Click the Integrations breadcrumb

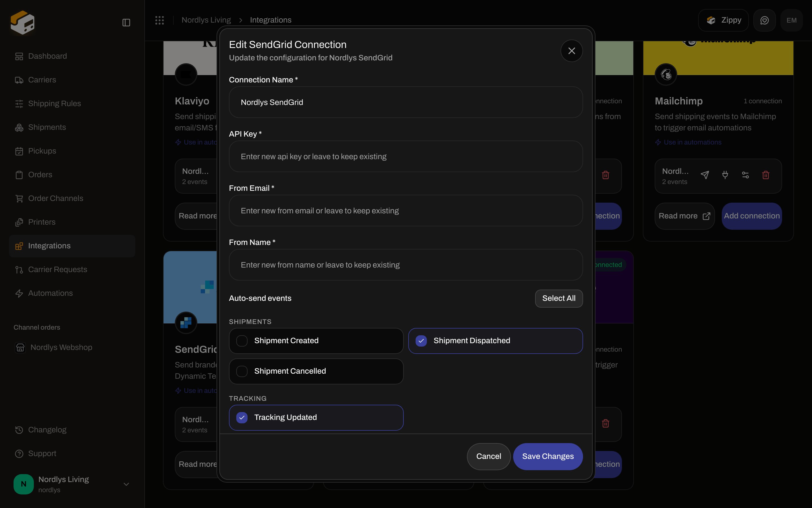pyautogui.click(x=270, y=20)
